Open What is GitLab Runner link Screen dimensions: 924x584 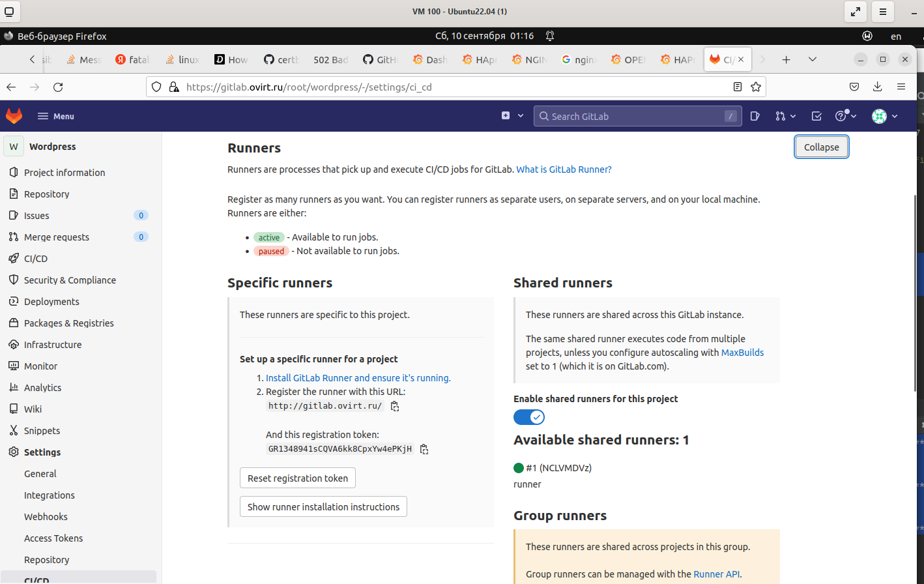click(x=564, y=169)
